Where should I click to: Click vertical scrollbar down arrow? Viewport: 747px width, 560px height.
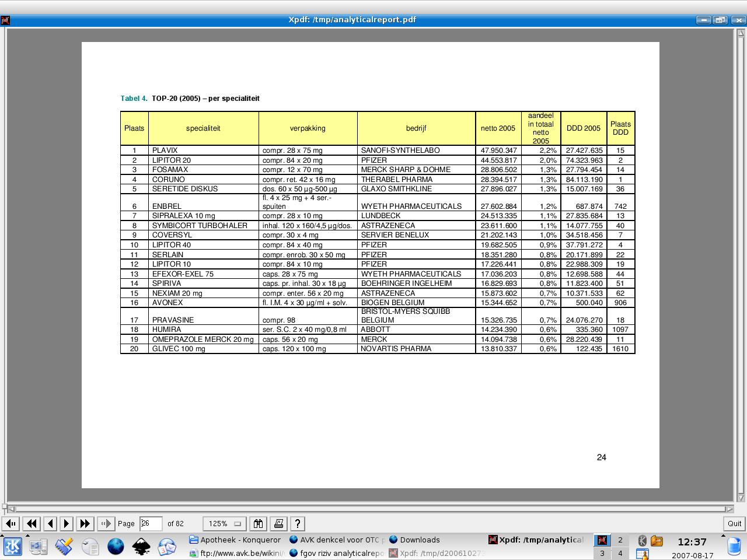click(741, 498)
